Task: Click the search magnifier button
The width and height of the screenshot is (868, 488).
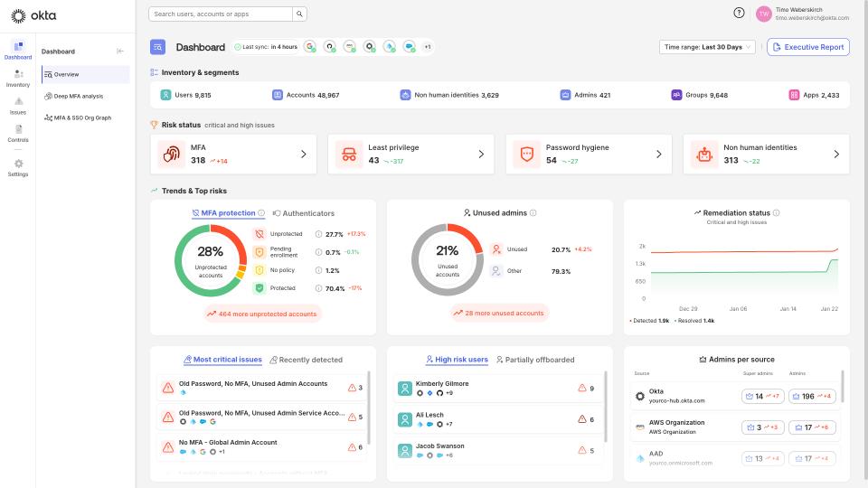Action: tap(299, 14)
